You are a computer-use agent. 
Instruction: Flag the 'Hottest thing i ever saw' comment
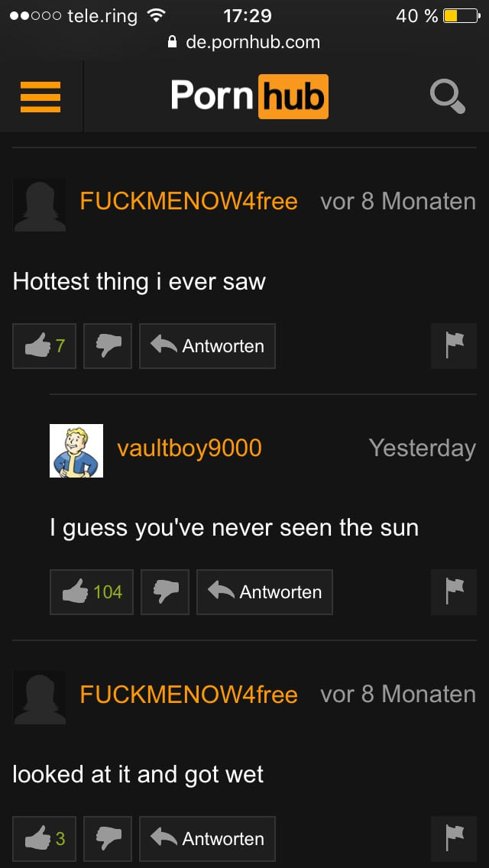coord(454,346)
